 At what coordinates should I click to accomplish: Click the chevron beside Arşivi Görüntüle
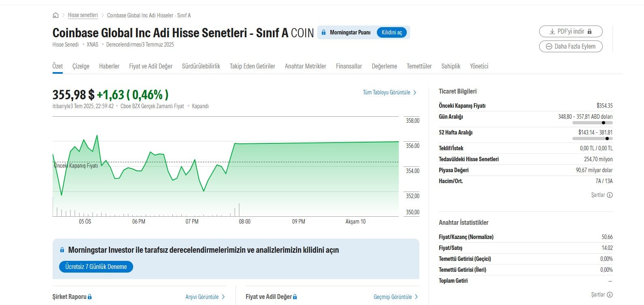(x=223, y=297)
